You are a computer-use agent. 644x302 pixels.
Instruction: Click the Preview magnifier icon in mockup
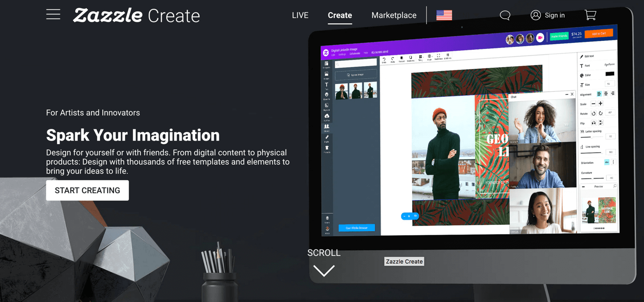(x=615, y=186)
